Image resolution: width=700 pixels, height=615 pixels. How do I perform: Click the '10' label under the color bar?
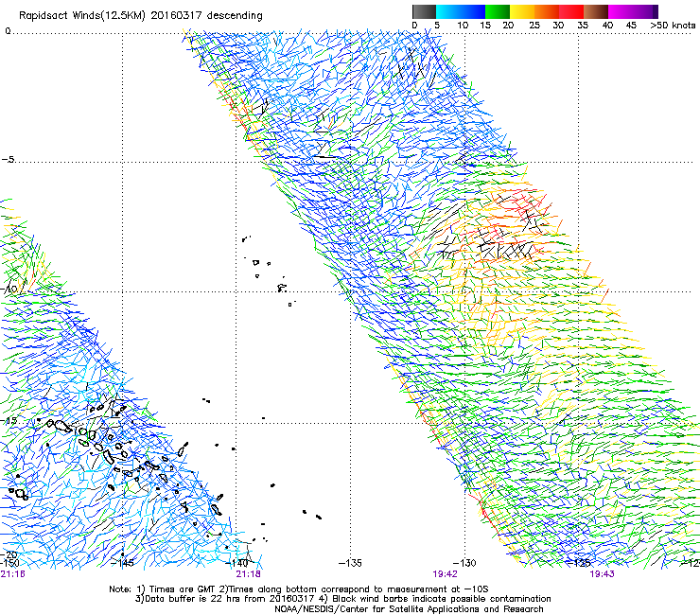463,26
